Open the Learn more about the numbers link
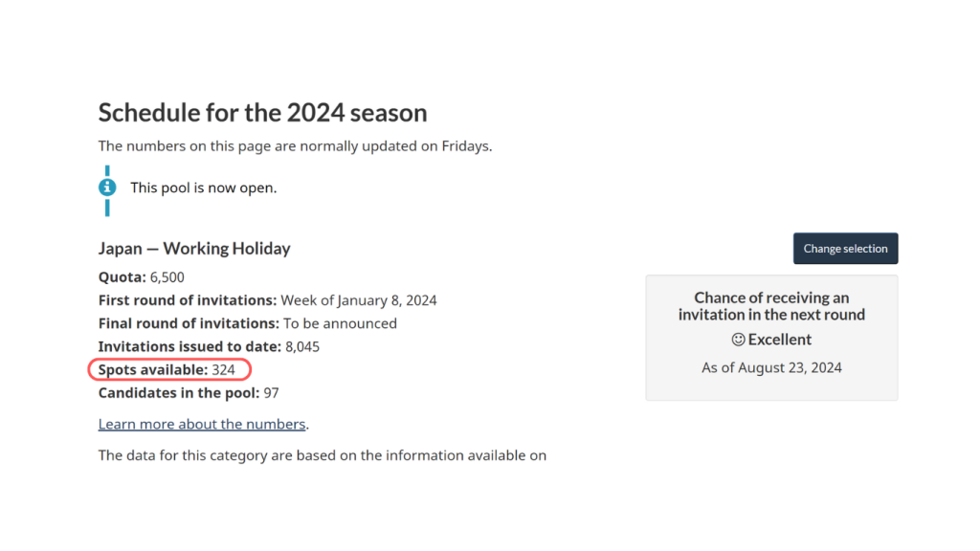Viewport: 980px width, 551px height. [202, 424]
